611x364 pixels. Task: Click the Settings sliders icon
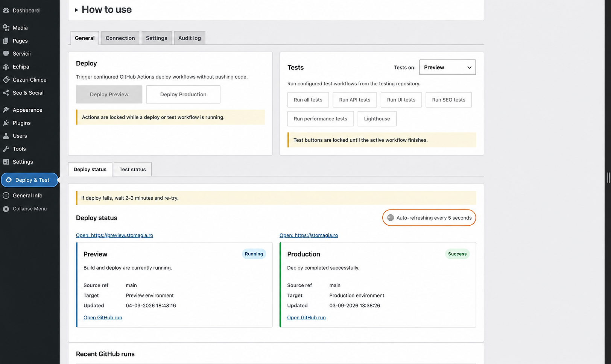click(6, 162)
